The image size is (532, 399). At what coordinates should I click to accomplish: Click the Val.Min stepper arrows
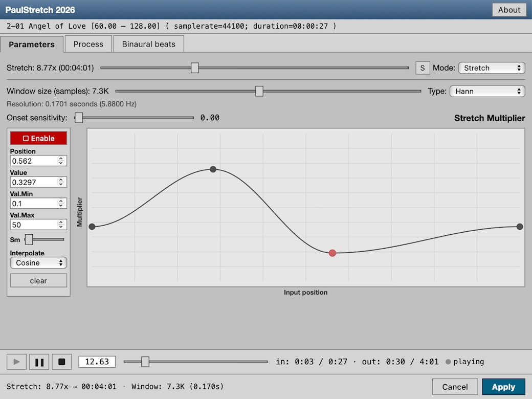[x=61, y=203]
